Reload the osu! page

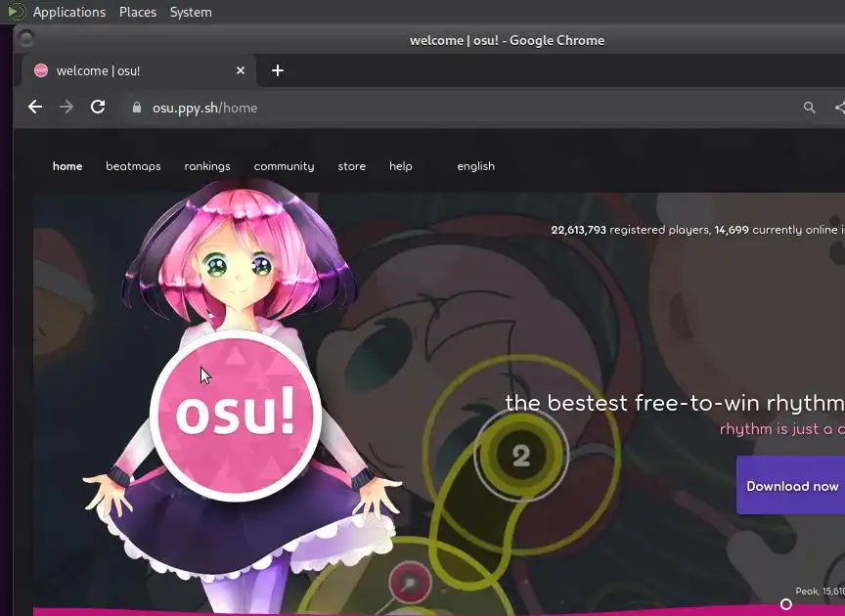(98, 108)
